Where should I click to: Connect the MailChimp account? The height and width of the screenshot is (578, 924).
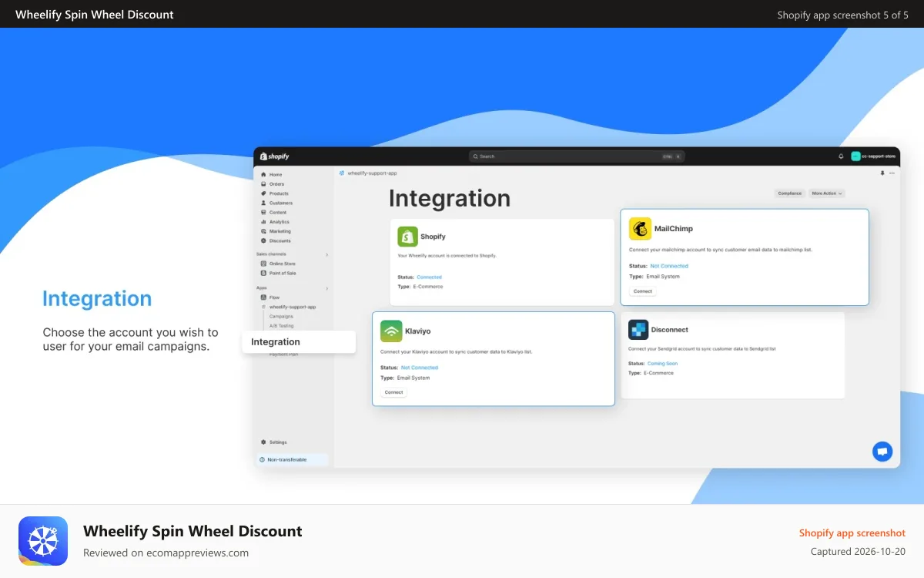click(643, 291)
